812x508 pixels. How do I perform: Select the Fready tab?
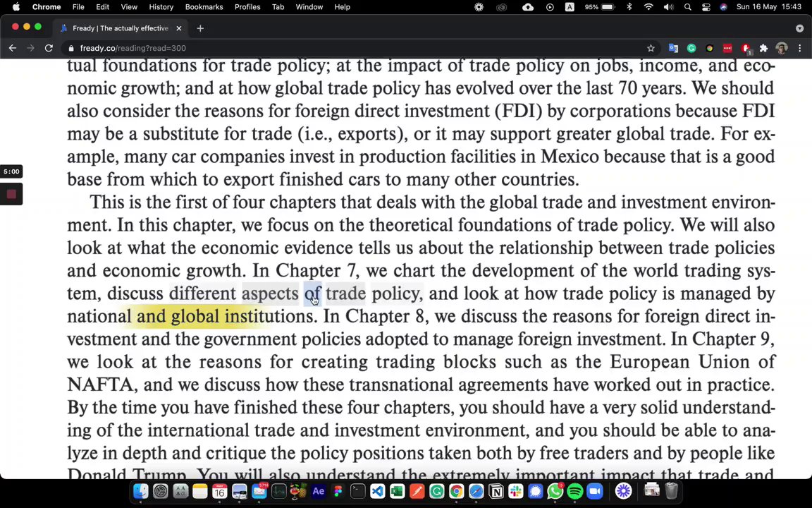tap(120, 28)
